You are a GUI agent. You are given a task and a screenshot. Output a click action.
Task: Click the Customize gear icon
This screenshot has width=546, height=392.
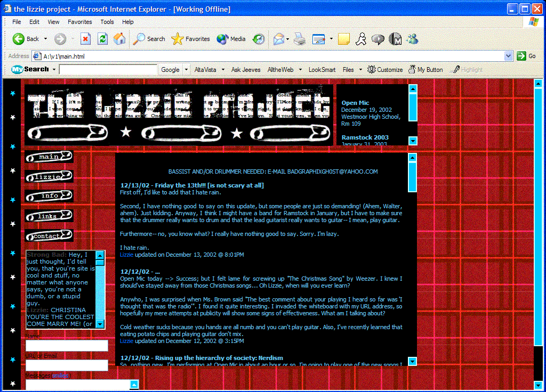(x=385, y=70)
